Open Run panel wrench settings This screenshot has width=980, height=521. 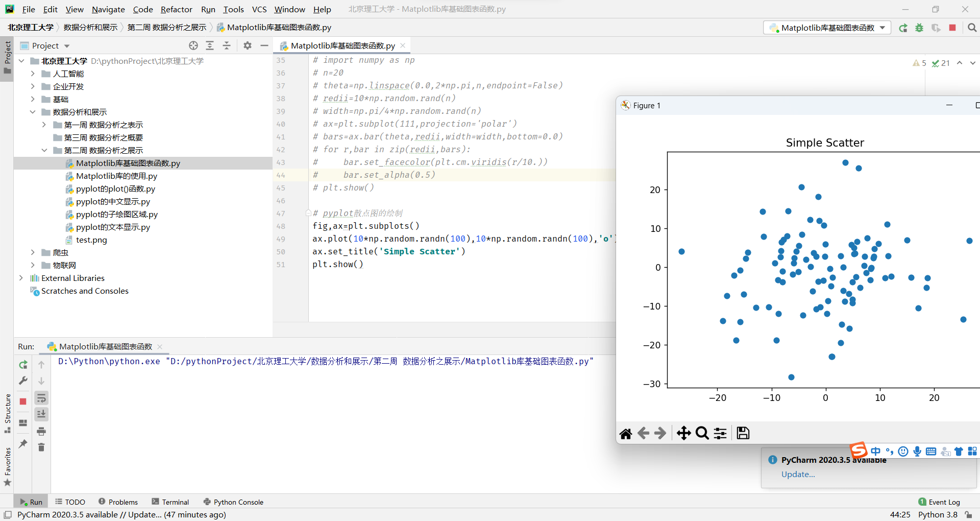(x=23, y=381)
